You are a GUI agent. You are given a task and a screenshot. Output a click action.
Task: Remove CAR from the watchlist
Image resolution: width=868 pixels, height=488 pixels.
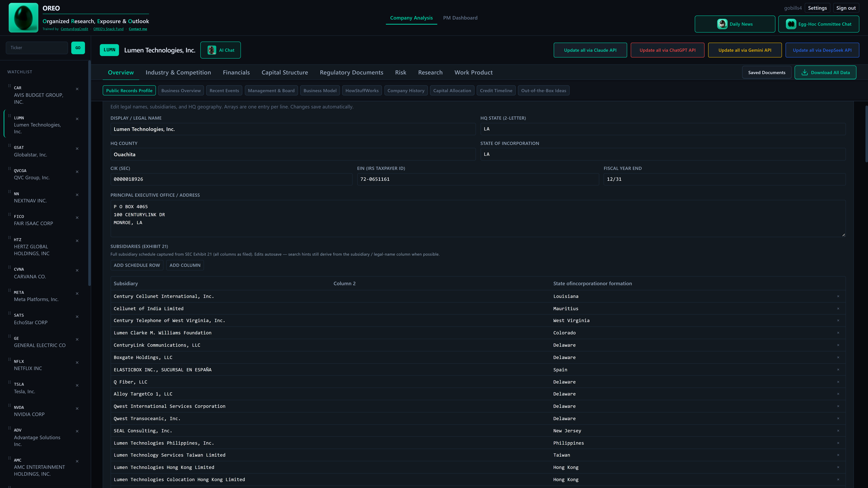tap(77, 89)
